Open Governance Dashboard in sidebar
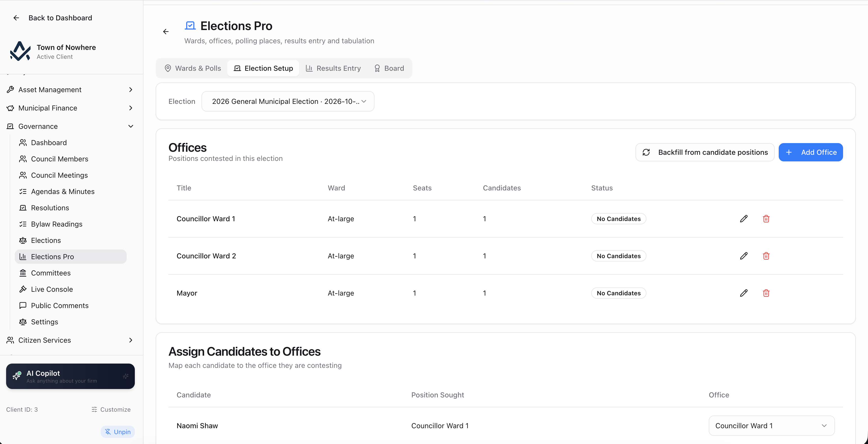The width and height of the screenshot is (868, 444). (71, 143)
